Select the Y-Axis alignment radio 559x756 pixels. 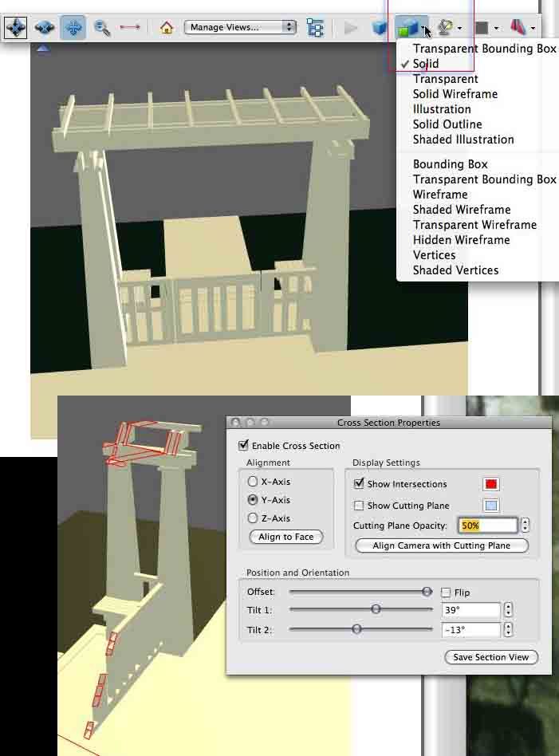252,499
